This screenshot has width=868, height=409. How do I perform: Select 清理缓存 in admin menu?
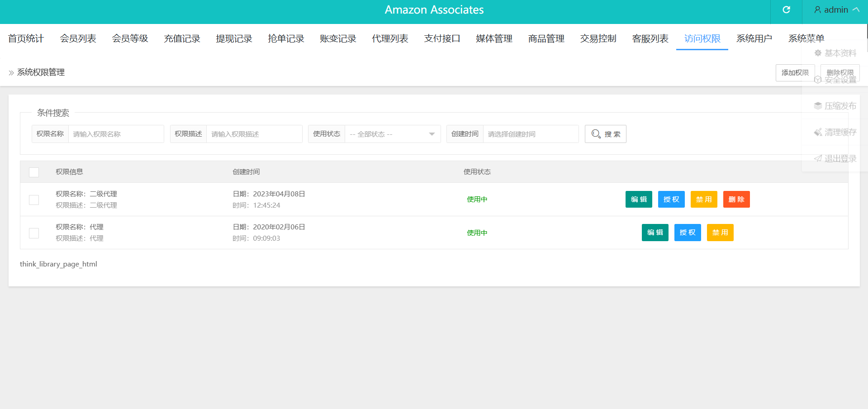pyautogui.click(x=835, y=132)
